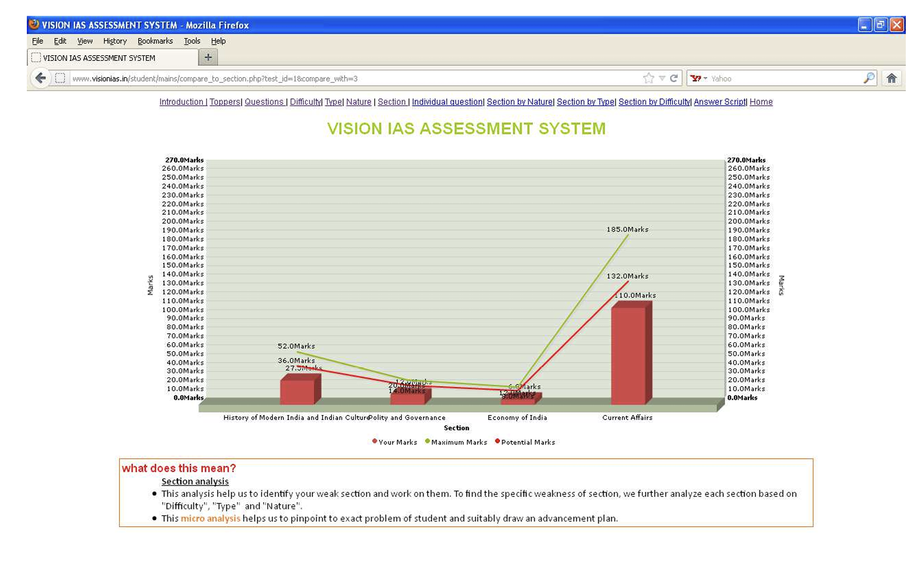
Task: Open the Tools menu
Action: [192, 41]
